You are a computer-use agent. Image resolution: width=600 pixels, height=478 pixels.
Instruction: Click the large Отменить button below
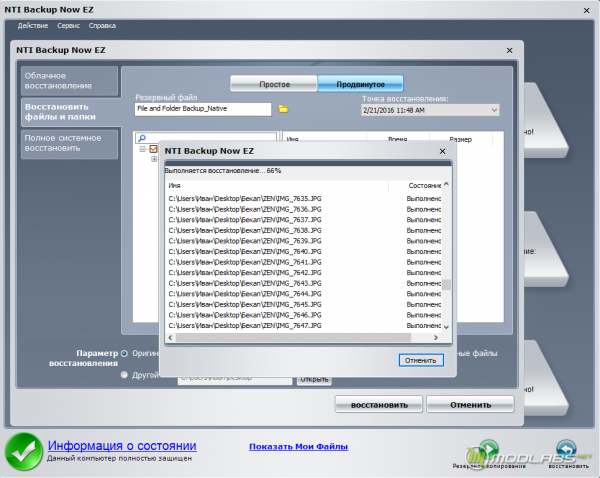click(470, 405)
